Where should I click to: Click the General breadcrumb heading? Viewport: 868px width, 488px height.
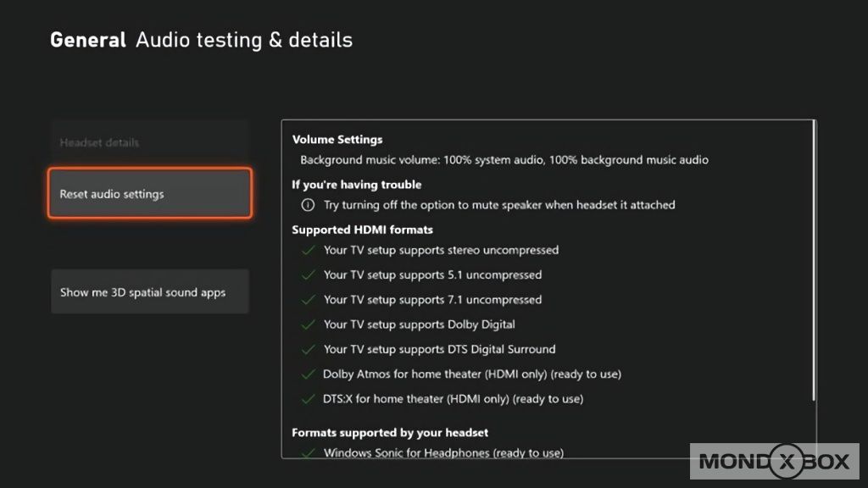(88, 40)
